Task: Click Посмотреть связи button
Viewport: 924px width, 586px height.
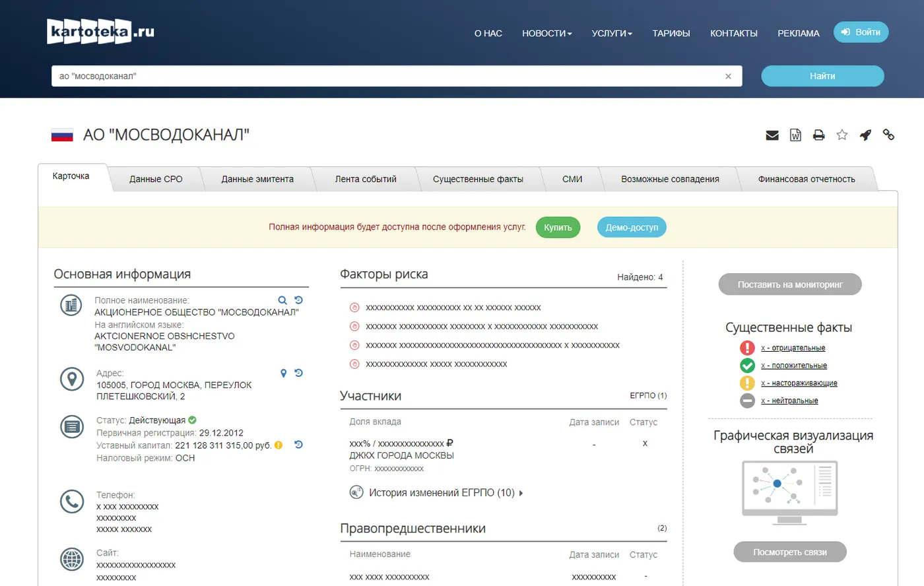Action: point(790,552)
